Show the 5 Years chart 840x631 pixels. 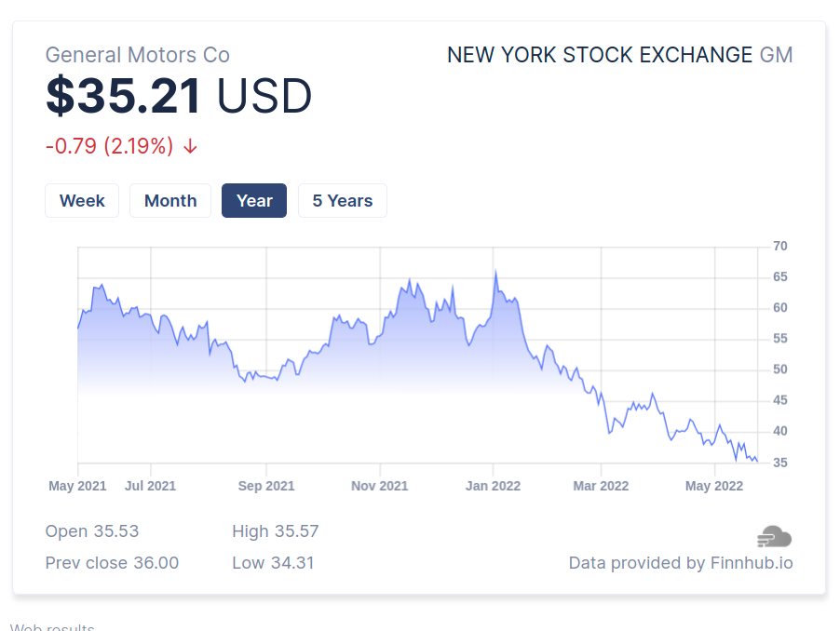coord(342,200)
